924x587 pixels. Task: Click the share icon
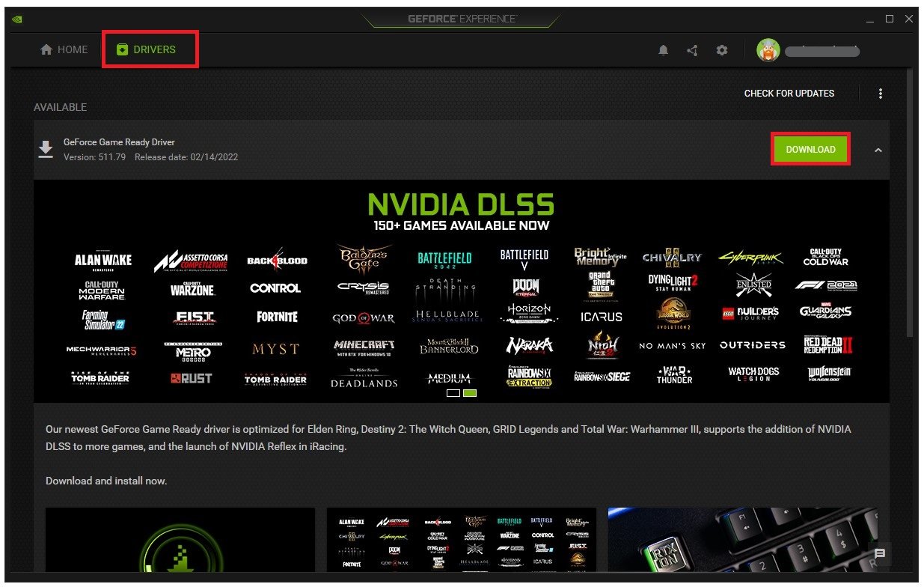(692, 50)
